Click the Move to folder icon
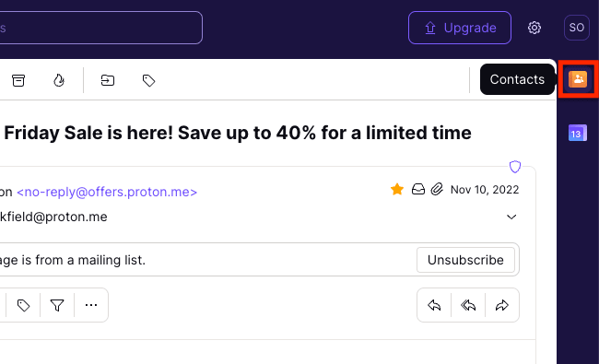 click(x=107, y=80)
